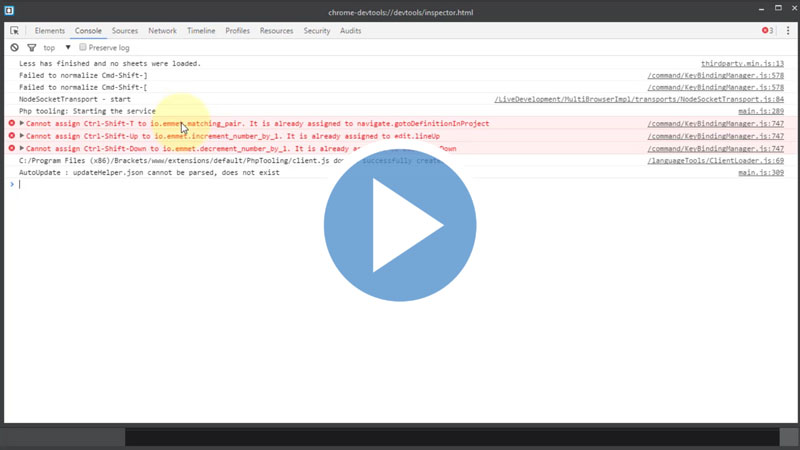
Task: Enable the Preserve log checkbox
Action: tap(83, 47)
